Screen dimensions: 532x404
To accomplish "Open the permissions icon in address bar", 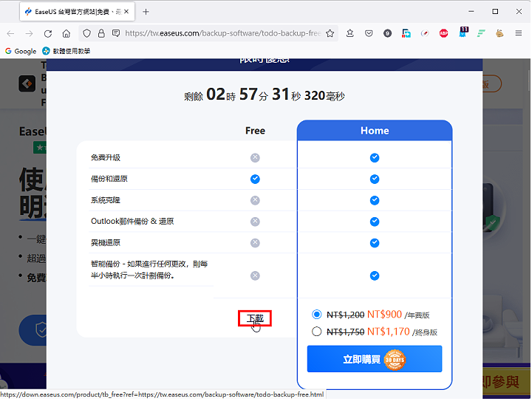I will pos(116,33).
